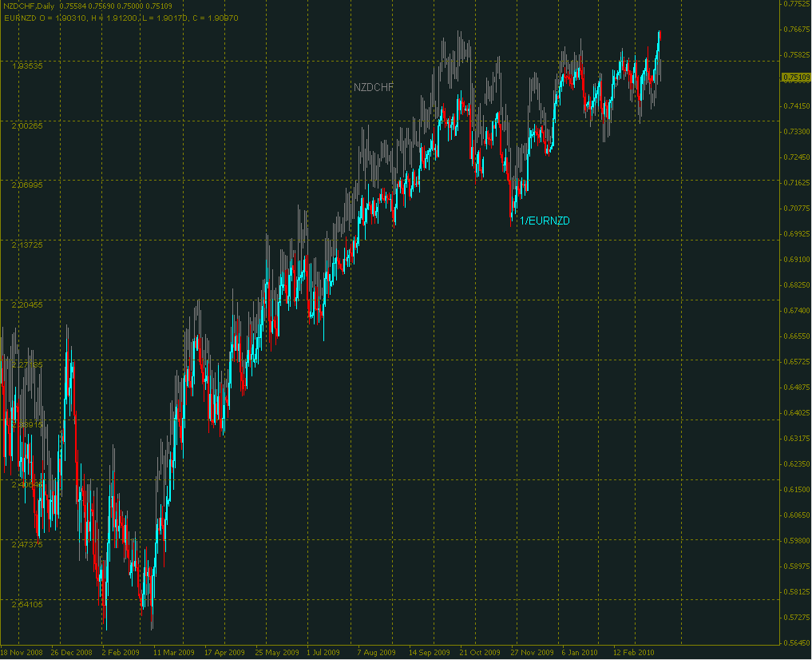Click the 0.68250 price on right axis

tap(797, 285)
